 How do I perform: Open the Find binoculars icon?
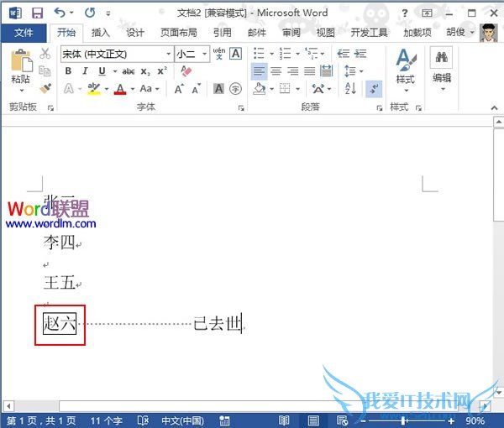[x=441, y=58]
